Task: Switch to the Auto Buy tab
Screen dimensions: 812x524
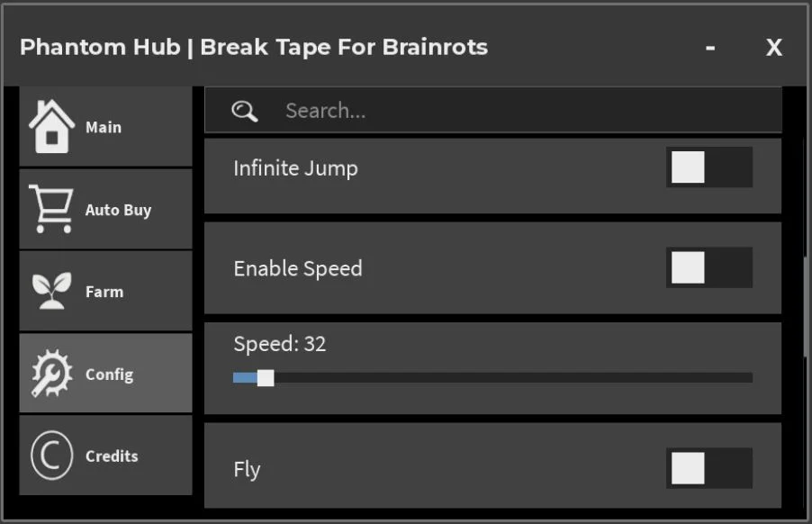Action: [118, 210]
